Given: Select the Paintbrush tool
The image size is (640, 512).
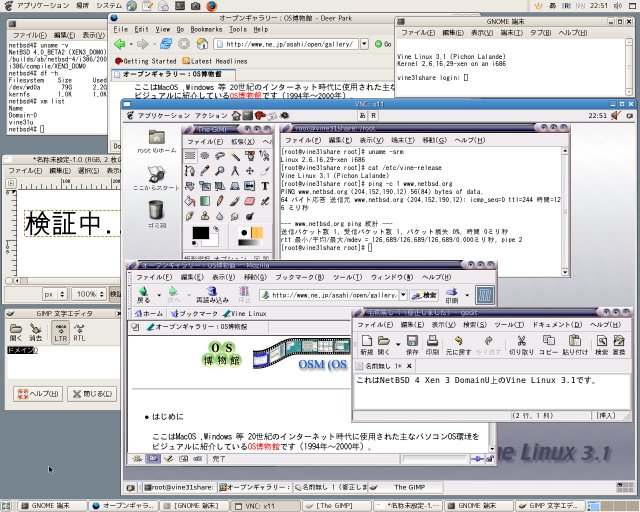Looking at the screenshot, I should tap(235, 201).
